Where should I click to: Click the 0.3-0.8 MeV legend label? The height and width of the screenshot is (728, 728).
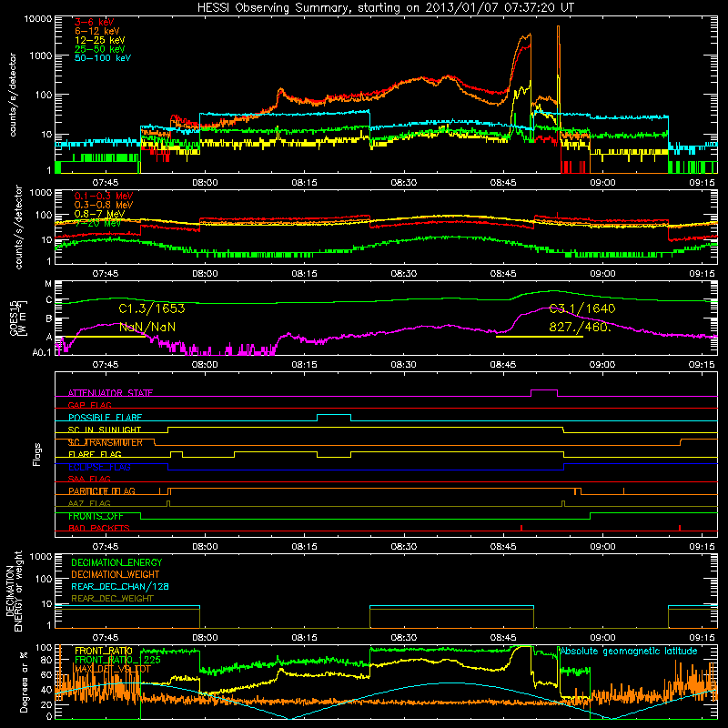point(103,205)
